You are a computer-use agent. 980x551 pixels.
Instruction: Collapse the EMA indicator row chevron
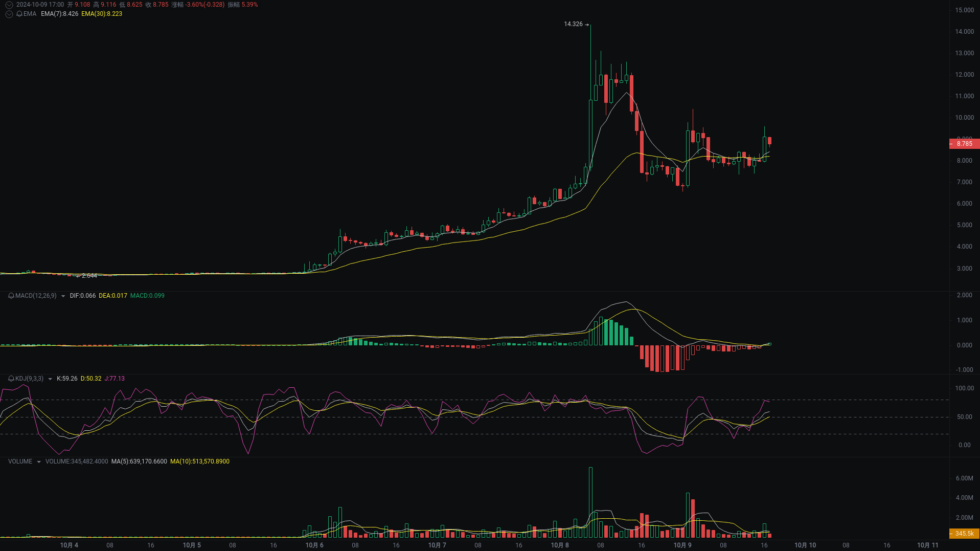pos(9,14)
